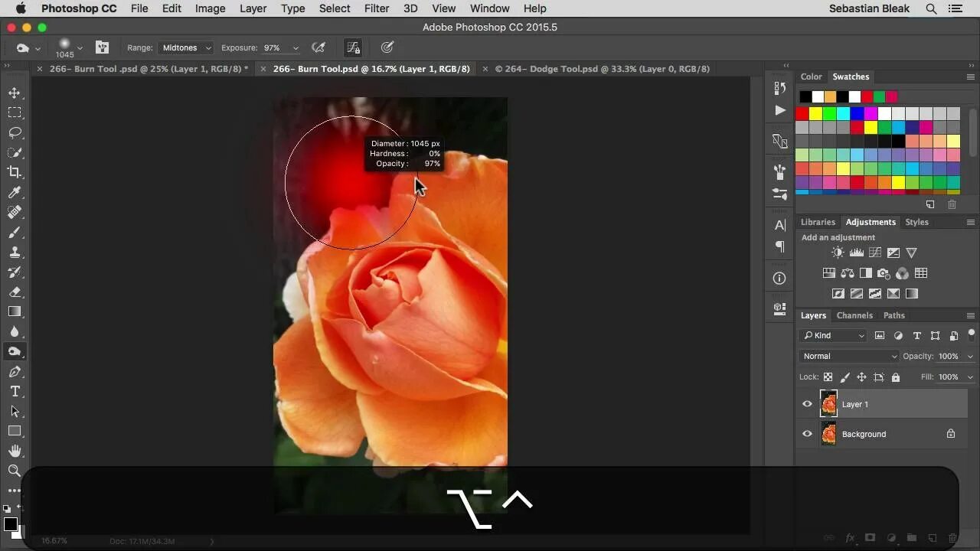Viewport: 980px width, 551px height.
Task: Select the Lasso tool
Action: coord(15,132)
